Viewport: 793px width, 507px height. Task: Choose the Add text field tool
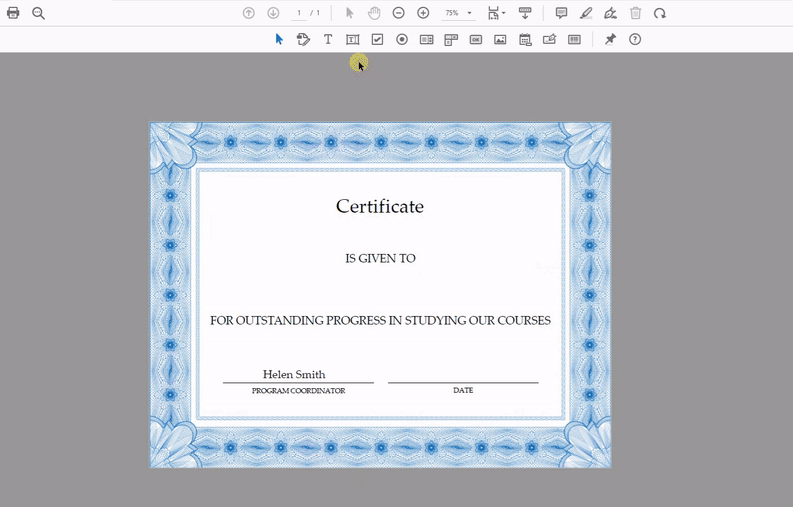point(353,39)
